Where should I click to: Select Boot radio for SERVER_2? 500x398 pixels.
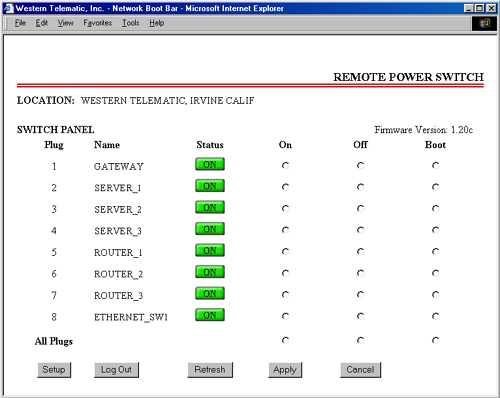tap(435, 208)
